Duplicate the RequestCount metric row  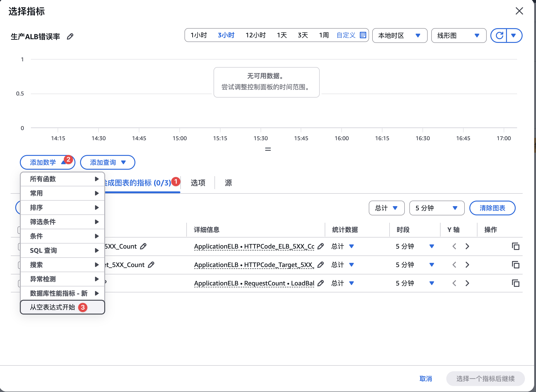click(x=515, y=283)
